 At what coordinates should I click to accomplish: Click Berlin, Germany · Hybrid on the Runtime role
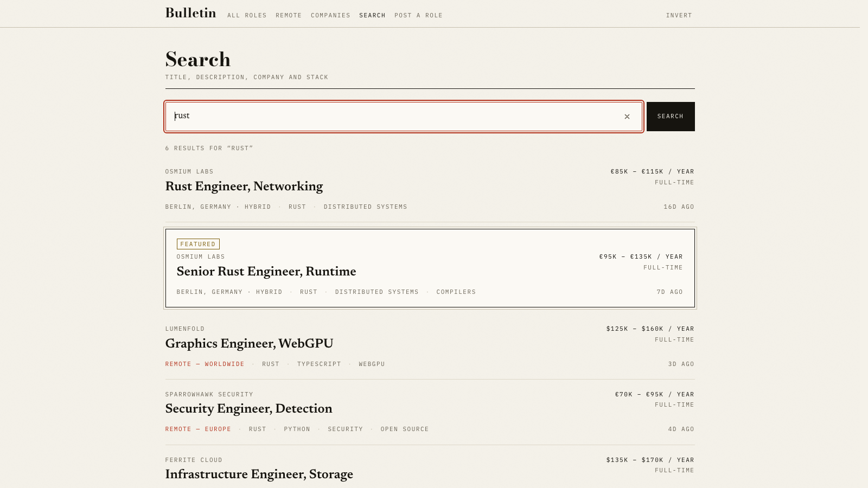229,292
